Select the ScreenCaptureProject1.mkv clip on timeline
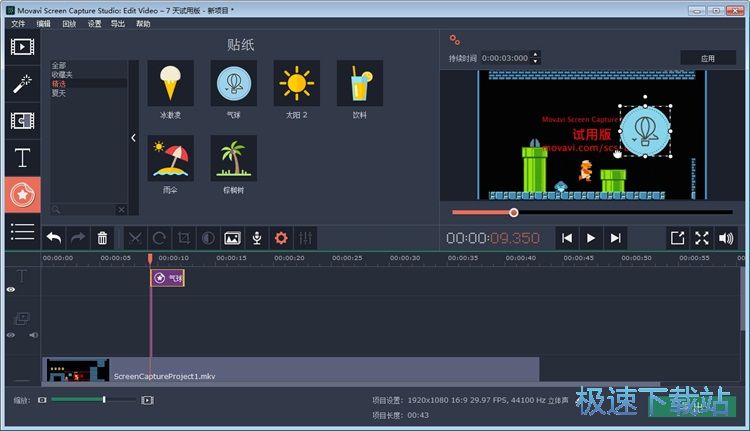750x431 pixels. [291, 369]
